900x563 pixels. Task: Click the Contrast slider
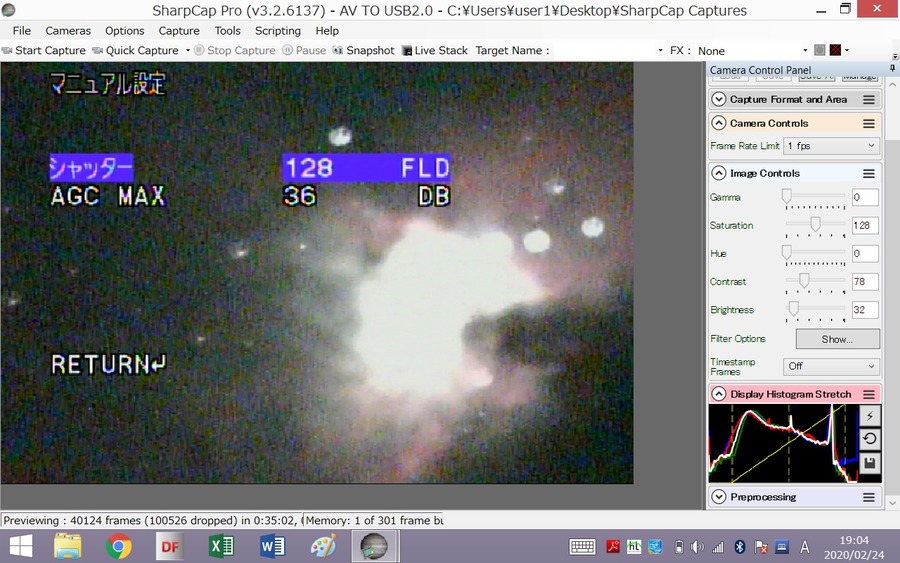tap(815, 281)
